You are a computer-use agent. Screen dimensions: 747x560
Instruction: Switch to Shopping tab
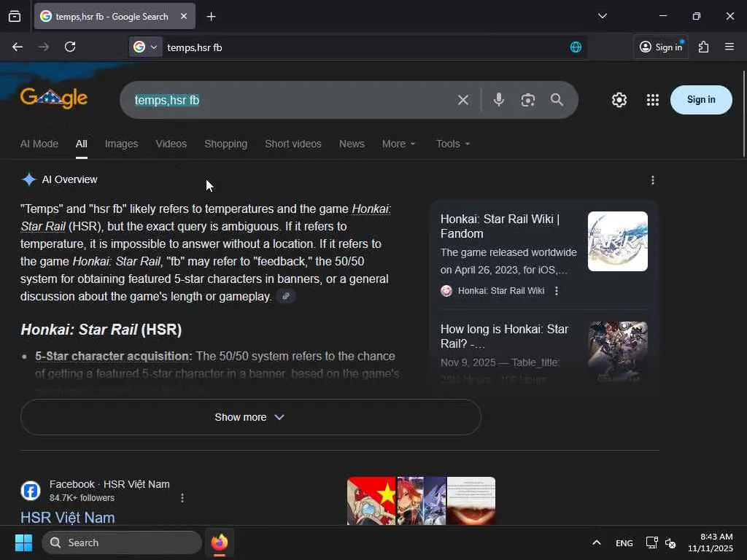[x=226, y=144]
